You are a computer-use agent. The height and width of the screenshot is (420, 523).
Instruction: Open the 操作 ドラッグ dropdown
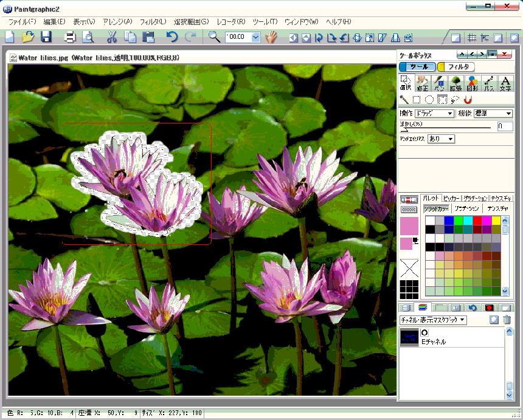[434, 113]
